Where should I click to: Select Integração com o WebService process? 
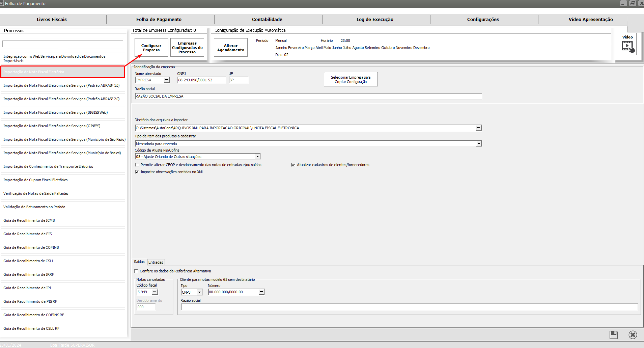coord(63,59)
